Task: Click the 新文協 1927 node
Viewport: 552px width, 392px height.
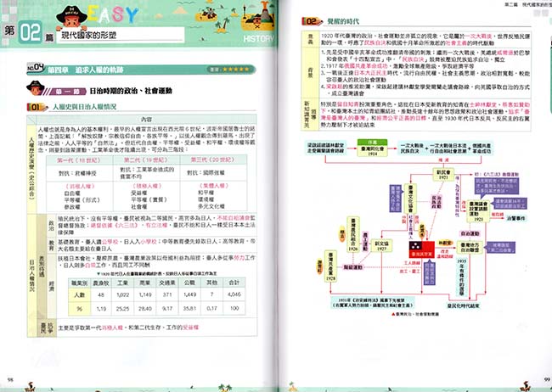Action: (x=381, y=245)
